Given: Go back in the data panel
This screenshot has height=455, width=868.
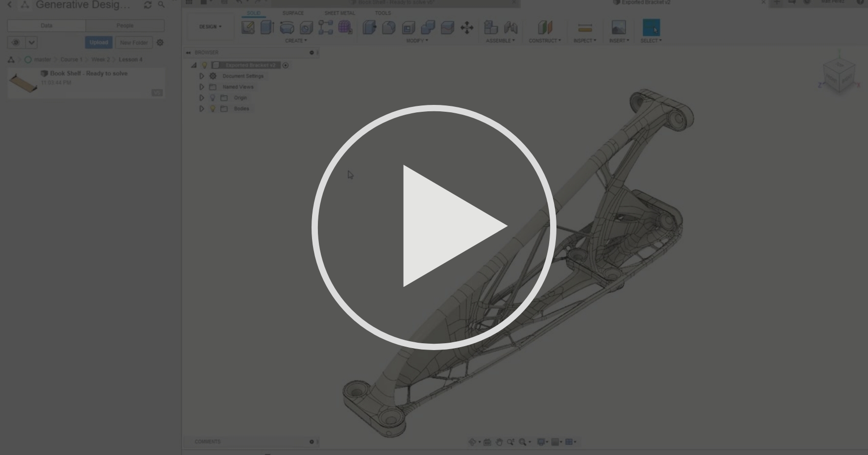Looking at the screenshot, I should [9, 5].
